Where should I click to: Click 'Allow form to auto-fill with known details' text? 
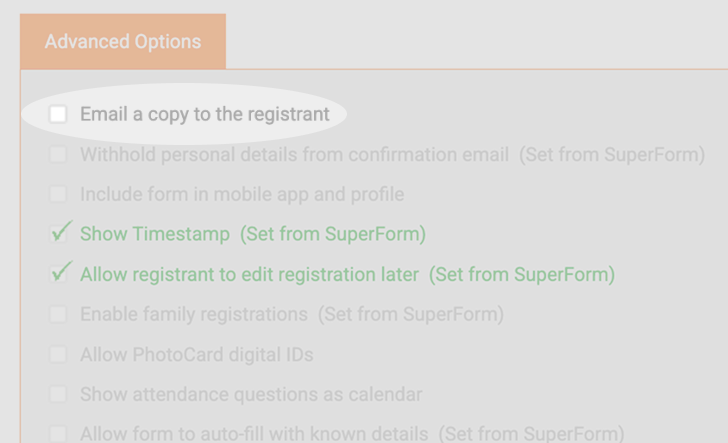pos(254,434)
